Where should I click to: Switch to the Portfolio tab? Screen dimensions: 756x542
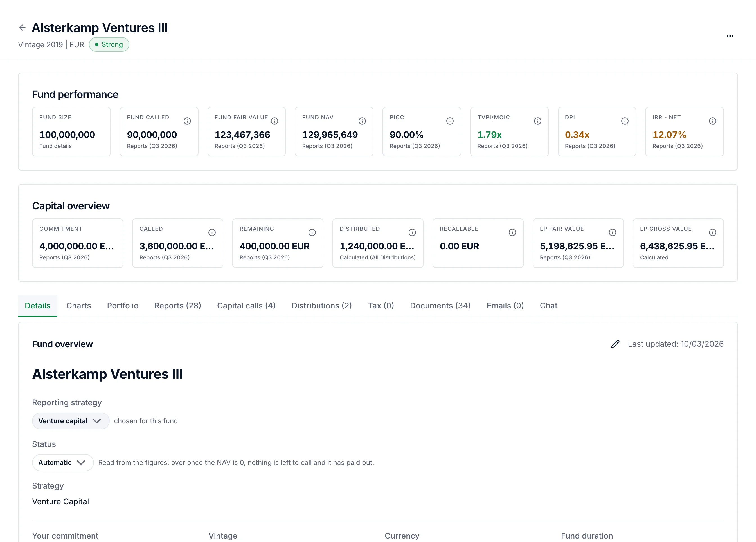point(123,306)
